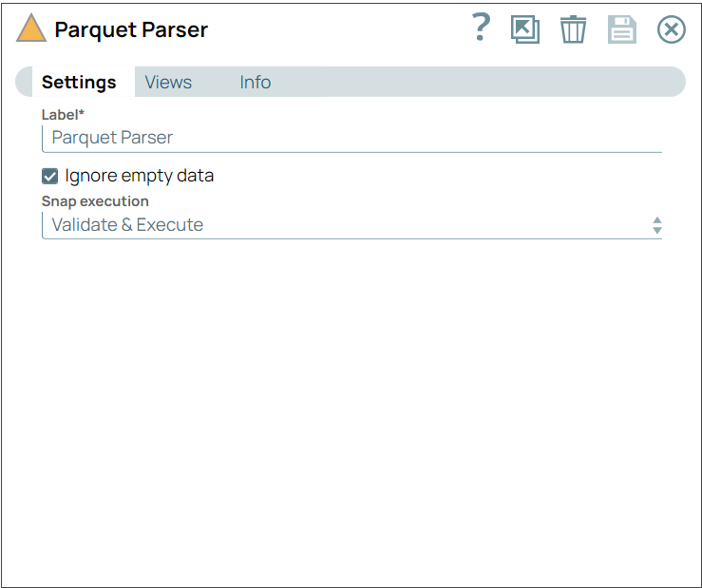Click blank settings area below Snap execution
The height and width of the screenshot is (588, 702).
pyautogui.click(x=351, y=399)
